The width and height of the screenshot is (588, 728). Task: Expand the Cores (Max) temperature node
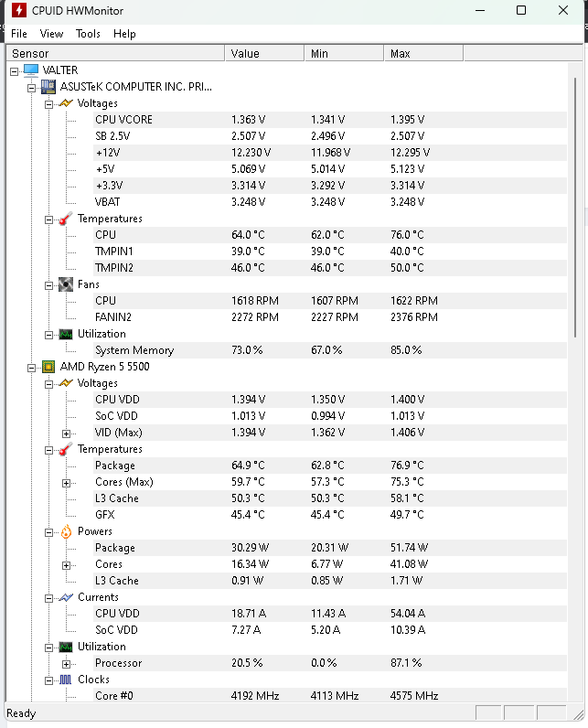67,483
